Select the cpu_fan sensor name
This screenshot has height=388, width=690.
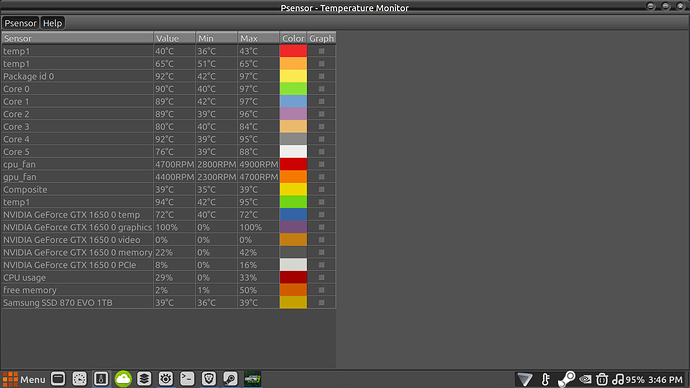point(19,165)
